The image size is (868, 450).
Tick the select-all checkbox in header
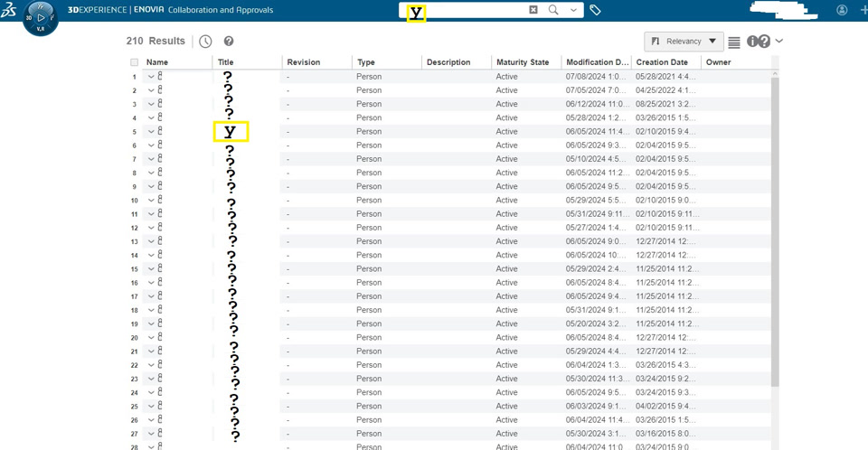pos(134,62)
